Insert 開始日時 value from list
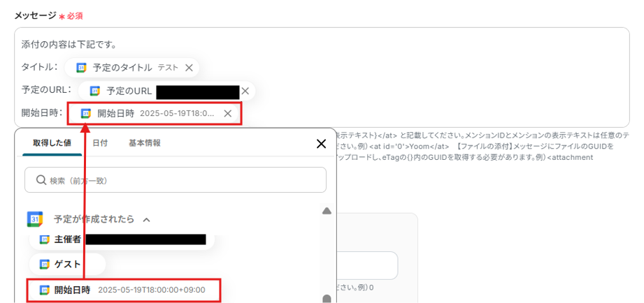Screen dimensions: 644x303 click(x=124, y=290)
